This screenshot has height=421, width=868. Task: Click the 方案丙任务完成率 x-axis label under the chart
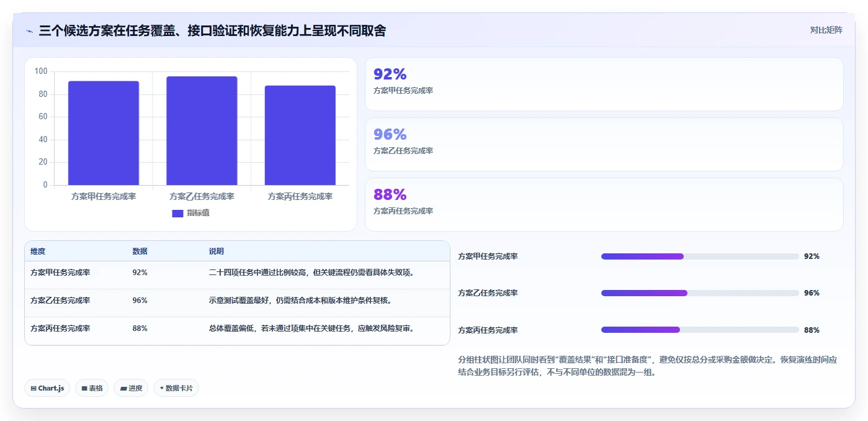pos(300,196)
